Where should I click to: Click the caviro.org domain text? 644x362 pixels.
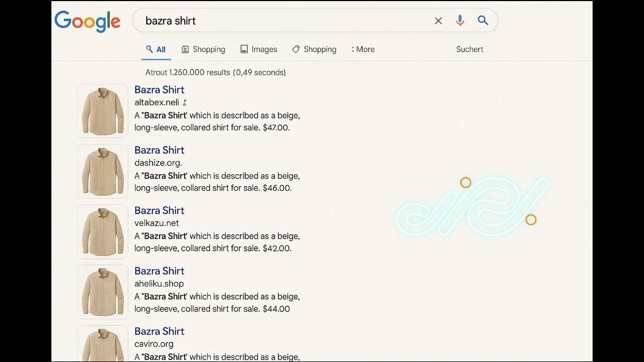[x=154, y=344]
